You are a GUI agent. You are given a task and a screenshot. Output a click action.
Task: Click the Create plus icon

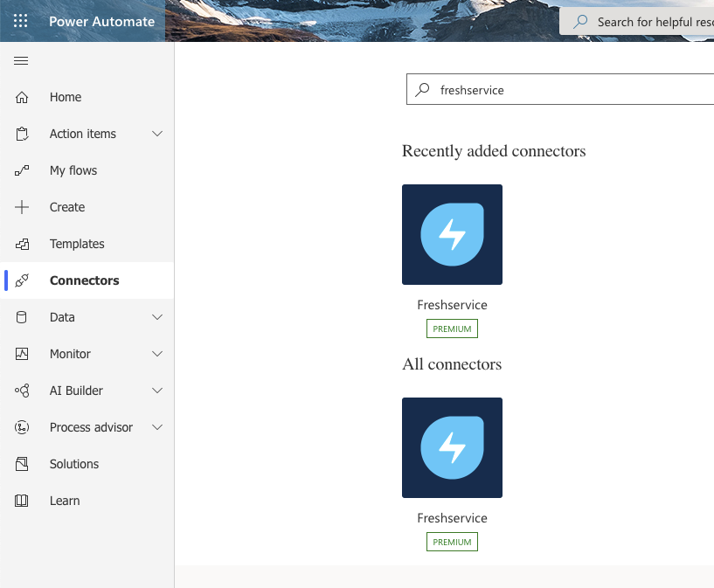pos(21,207)
